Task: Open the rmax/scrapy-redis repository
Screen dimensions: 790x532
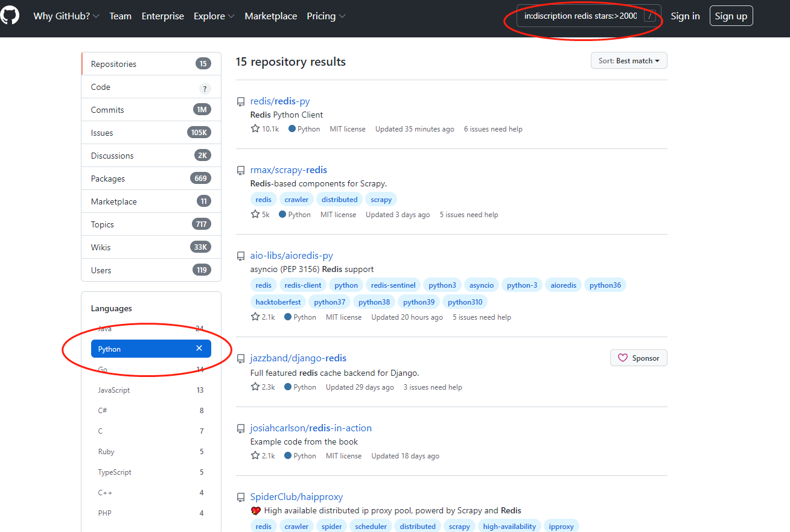Action: (x=288, y=170)
